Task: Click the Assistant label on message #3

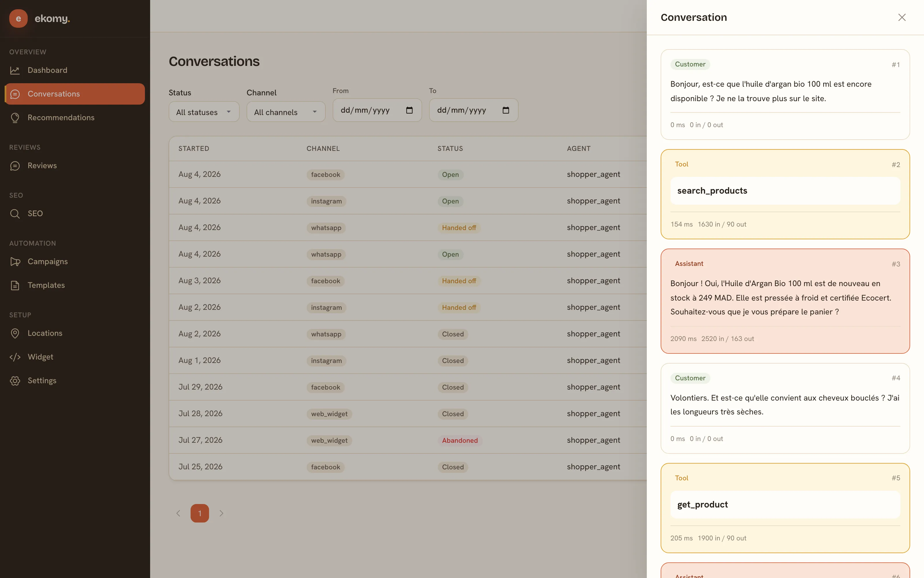Action: coord(689,264)
